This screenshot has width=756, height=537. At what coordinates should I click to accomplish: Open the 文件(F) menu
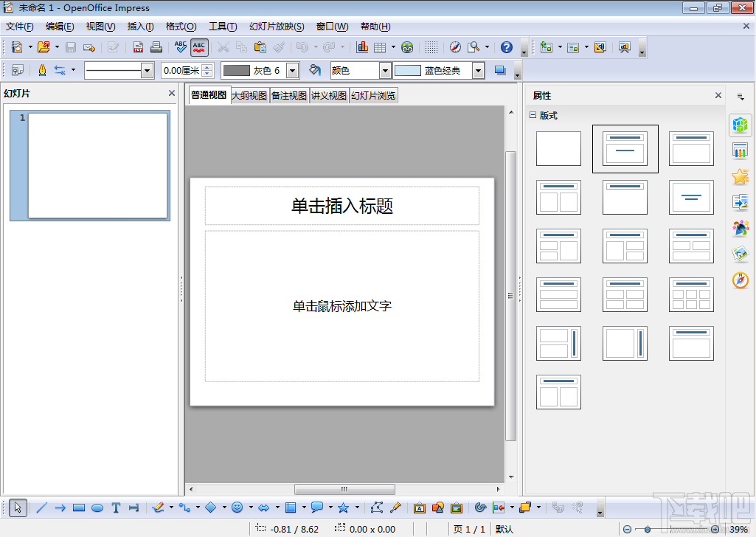[20, 27]
